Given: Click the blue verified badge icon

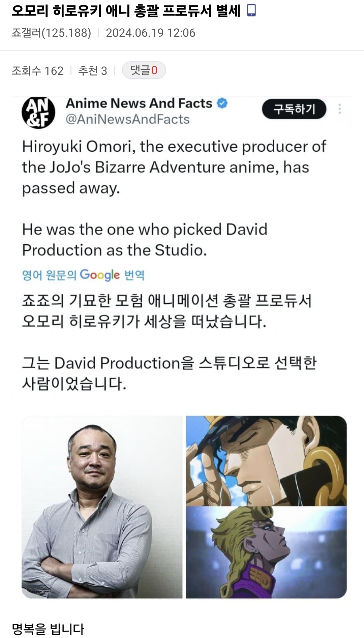Looking at the screenshot, I should [x=222, y=103].
